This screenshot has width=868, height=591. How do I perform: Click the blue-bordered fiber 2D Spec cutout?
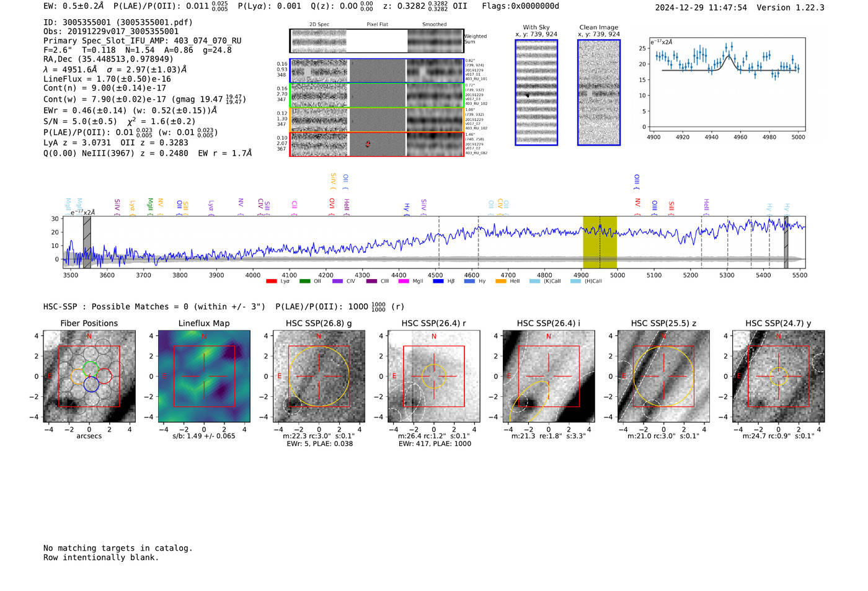click(319, 71)
